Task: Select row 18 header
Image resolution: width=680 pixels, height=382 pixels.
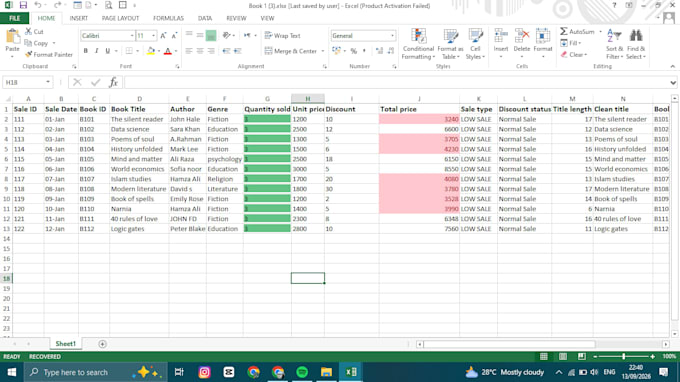Action: pos(6,278)
